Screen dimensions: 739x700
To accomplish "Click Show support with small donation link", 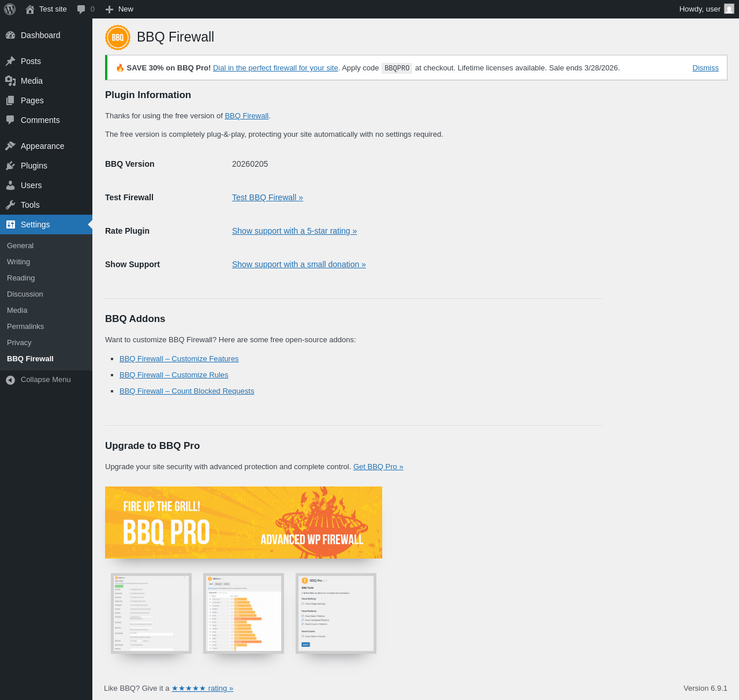I will click(299, 264).
